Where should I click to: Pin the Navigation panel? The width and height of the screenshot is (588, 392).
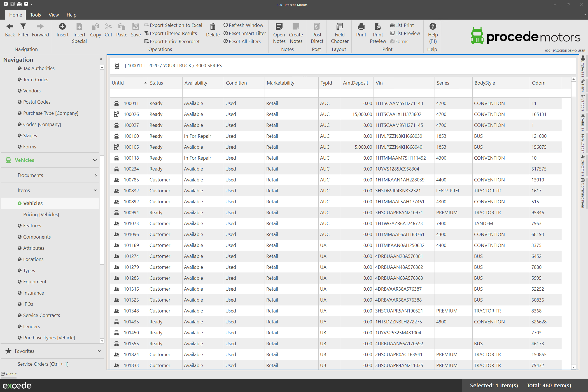pyautogui.click(x=101, y=59)
